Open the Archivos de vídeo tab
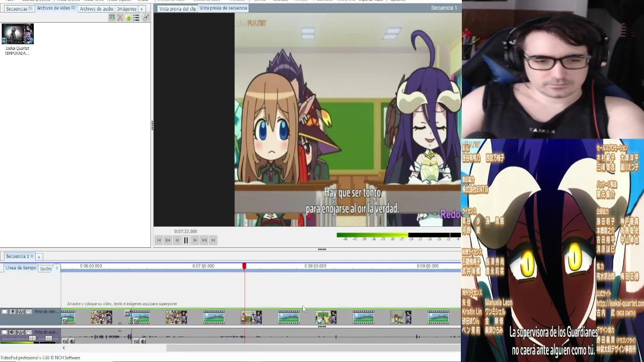Viewport: 644px width, 362px height. point(56,9)
